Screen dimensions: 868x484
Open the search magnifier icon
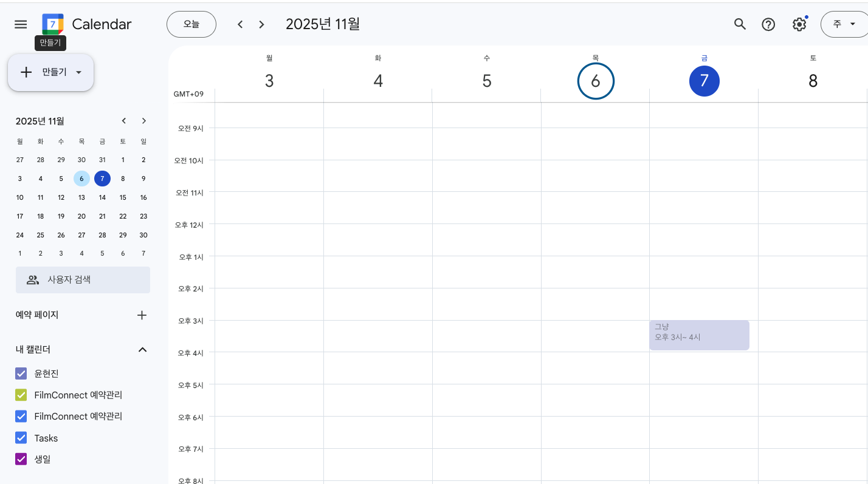[740, 24]
